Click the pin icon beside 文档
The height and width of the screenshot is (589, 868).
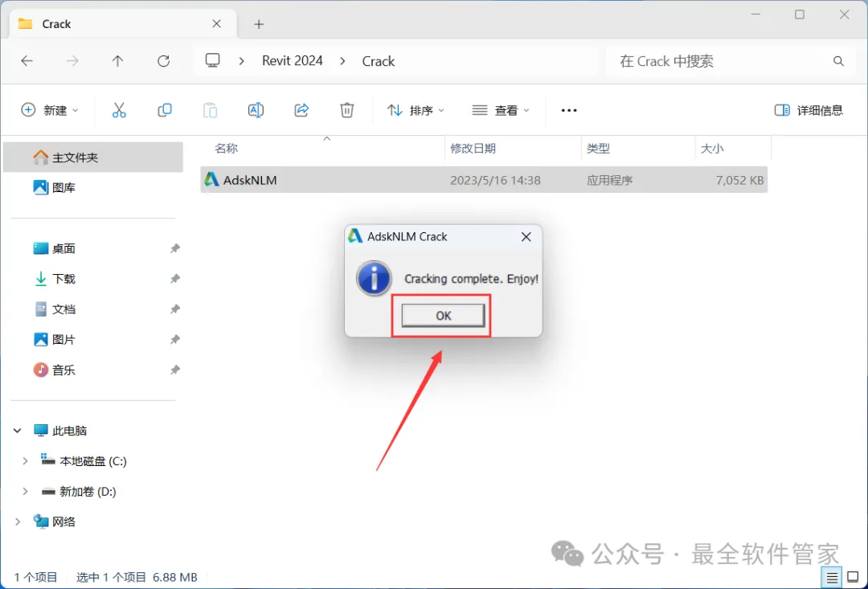(175, 309)
